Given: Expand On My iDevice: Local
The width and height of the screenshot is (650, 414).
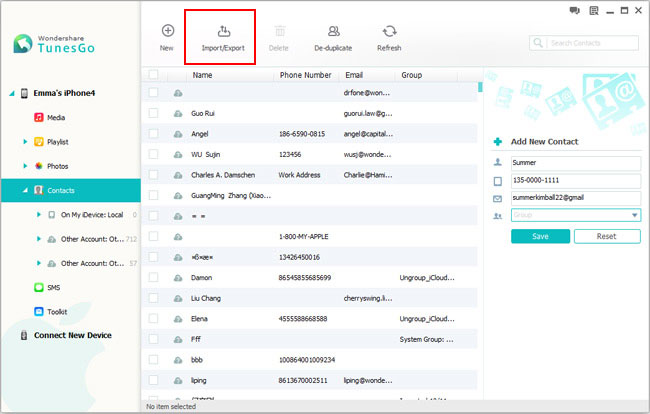Looking at the screenshot, I should pos(39,215).
